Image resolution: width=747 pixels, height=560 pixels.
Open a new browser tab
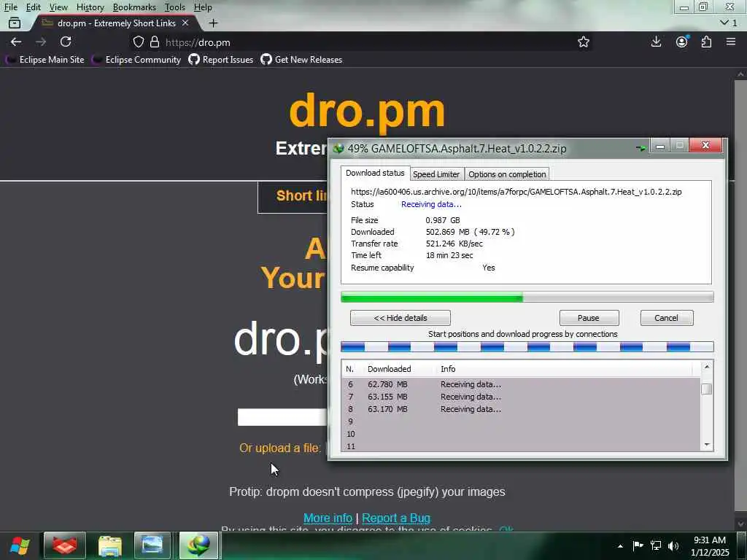(214, 23)
